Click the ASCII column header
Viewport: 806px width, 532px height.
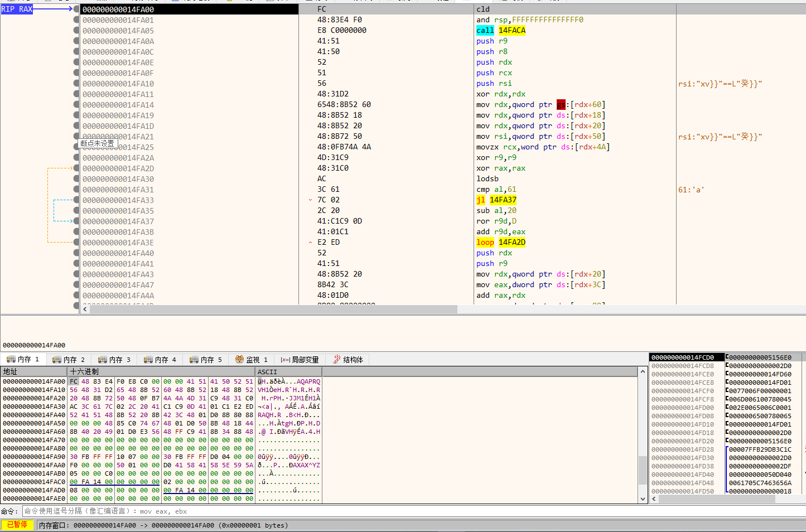point(288,371)
